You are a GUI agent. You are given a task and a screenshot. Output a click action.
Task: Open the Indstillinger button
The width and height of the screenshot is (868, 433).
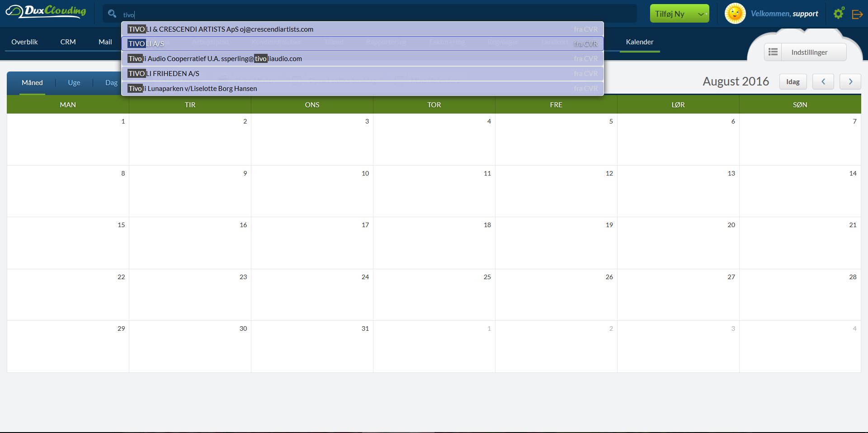coord(809,52)
